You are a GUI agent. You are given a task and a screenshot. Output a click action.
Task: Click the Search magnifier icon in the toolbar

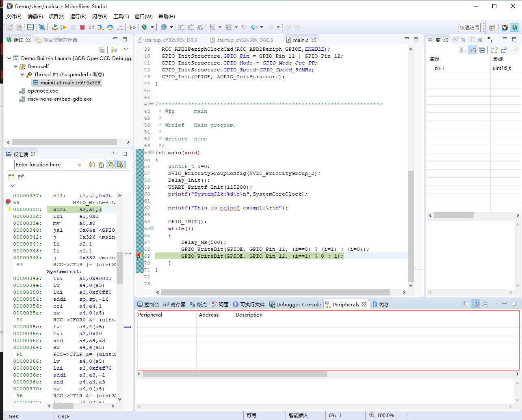point(163,27)
